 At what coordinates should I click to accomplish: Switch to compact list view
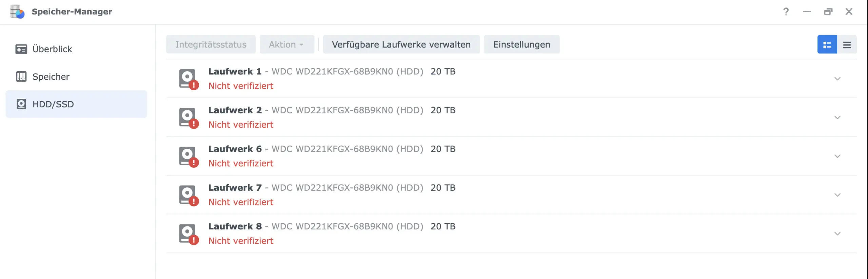[847, 44]
